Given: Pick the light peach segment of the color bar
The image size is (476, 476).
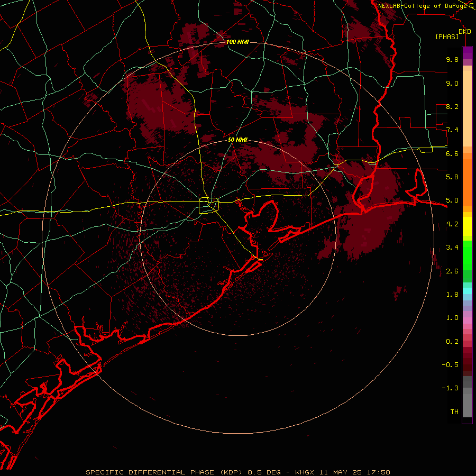Looking at the screenshot, I should pyautogui.click(x=467, y=109).
